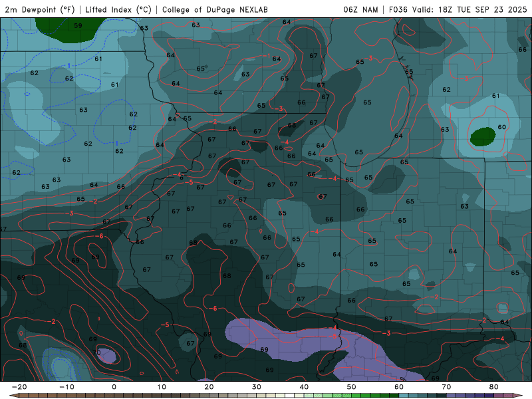Select the "College of DuPage NEXLAB" credit text
The width and height of the screenshot is (532, 399).
pos(215,9)
